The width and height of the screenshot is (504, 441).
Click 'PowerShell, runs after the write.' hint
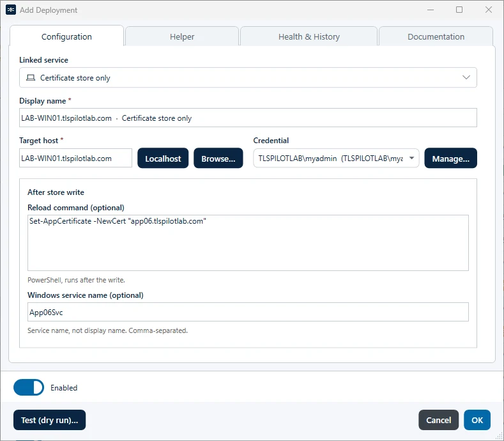(x=76, y=280)
